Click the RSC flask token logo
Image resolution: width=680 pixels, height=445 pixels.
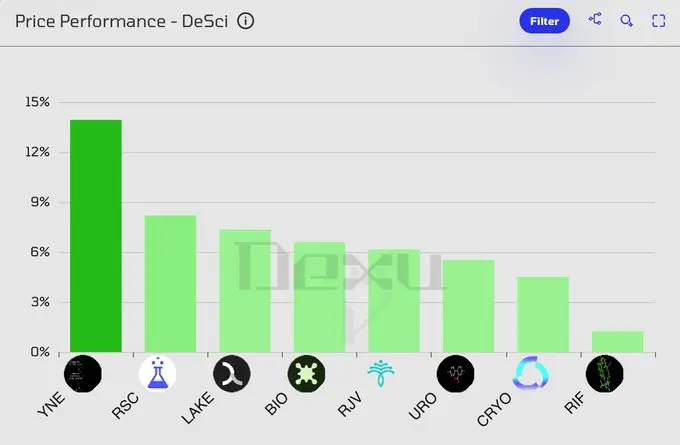157,373
